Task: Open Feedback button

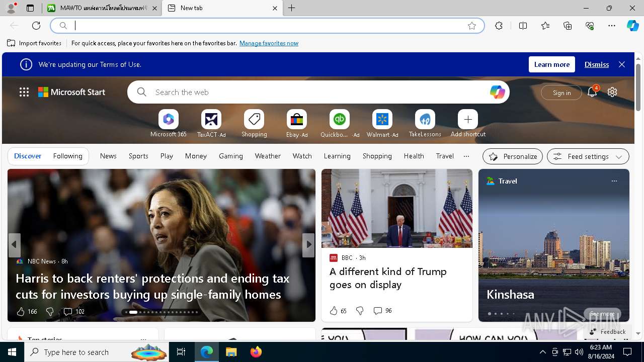Action: (607, 331)
